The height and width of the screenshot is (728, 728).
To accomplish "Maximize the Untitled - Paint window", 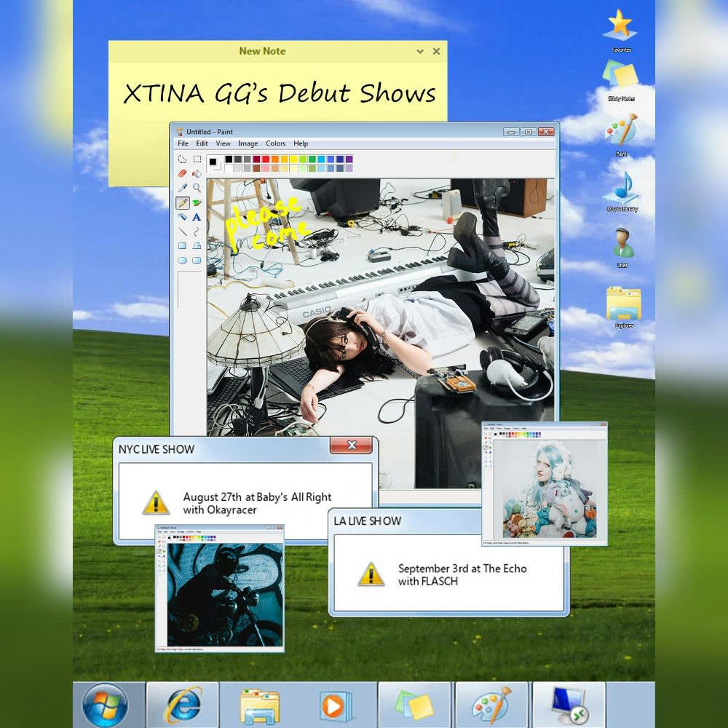I will tap(529, 132).
